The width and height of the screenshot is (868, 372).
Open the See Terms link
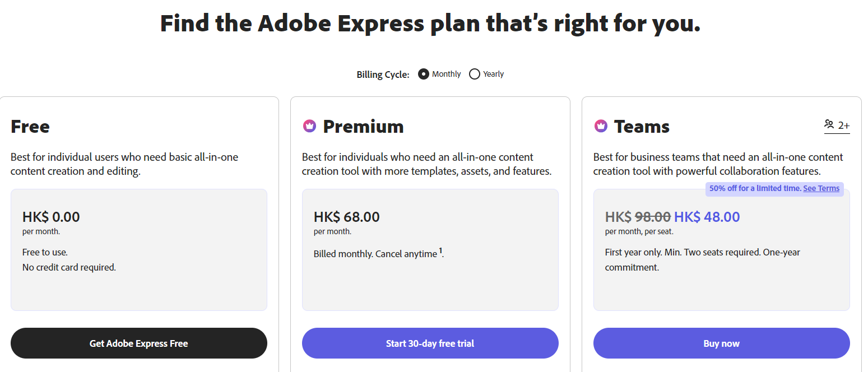(x=821, y=188)
